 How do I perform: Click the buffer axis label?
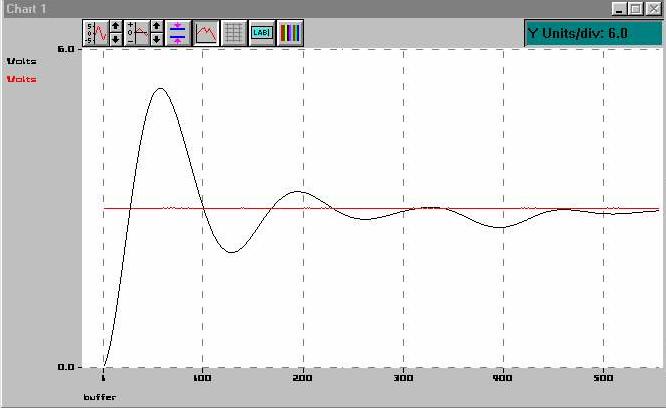point(100,397)
